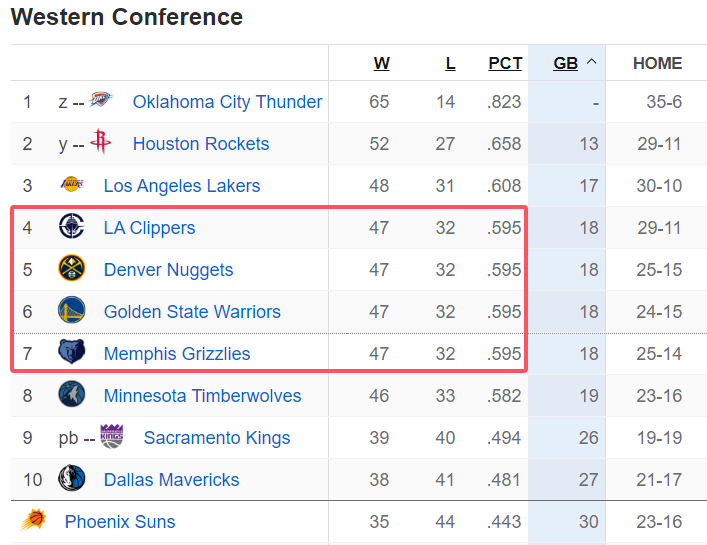
Task: Sort standings by the L column
Action: click(x=450, y=63)
